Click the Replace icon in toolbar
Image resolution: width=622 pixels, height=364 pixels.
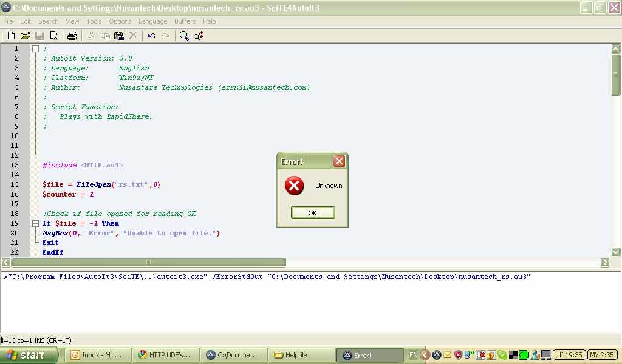click(x=199, y=36)
